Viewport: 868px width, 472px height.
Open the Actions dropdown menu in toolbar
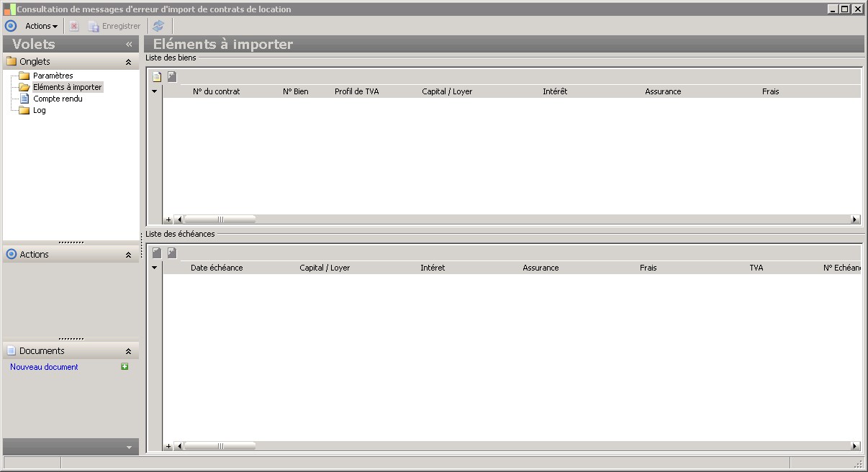tap(41, 26)
